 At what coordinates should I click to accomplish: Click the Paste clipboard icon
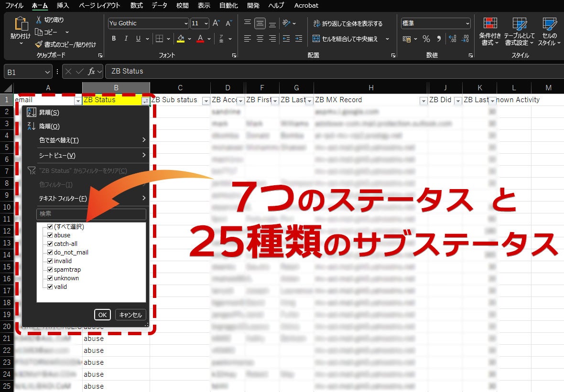(x=21, y=25)
